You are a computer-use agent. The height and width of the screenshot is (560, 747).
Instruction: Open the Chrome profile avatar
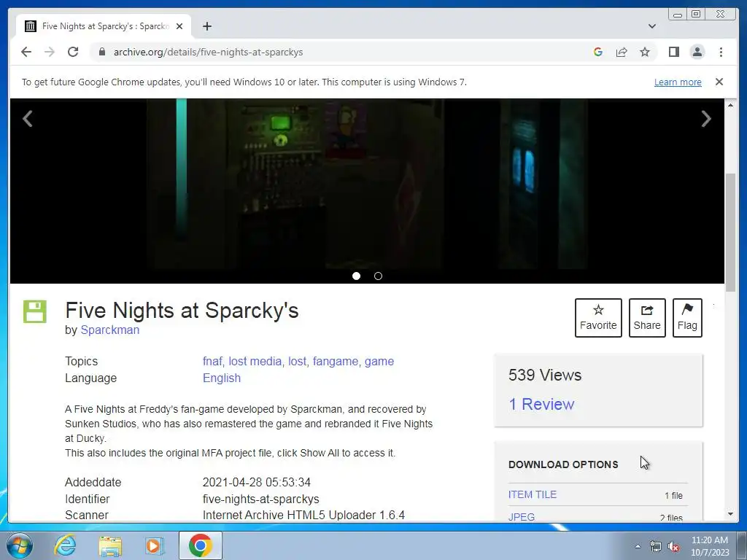pos(697,52)
